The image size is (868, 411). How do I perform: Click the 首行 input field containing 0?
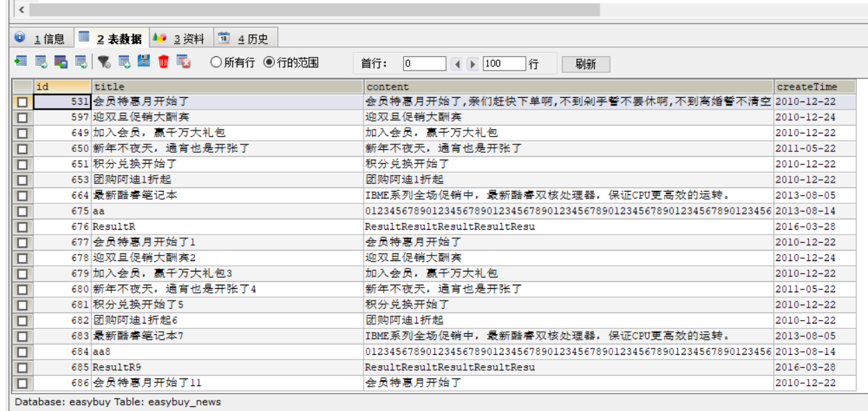coord(425,64)
